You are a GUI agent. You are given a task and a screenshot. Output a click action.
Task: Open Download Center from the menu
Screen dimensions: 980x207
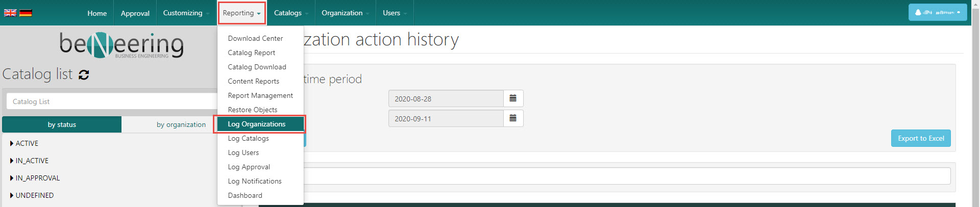coord(255,38)
